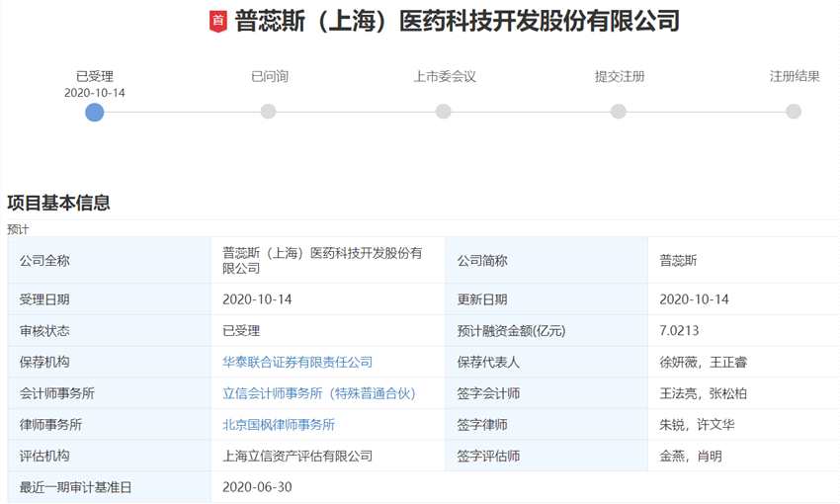This screenshot has width=840, height=504.
Task: Click the 律师事务所 label cell
Action: 110,425
